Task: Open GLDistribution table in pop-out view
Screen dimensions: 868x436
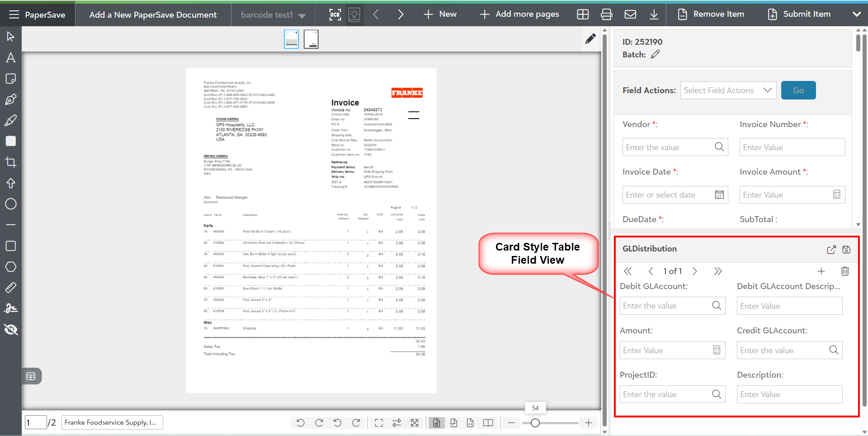Action: 831,250
